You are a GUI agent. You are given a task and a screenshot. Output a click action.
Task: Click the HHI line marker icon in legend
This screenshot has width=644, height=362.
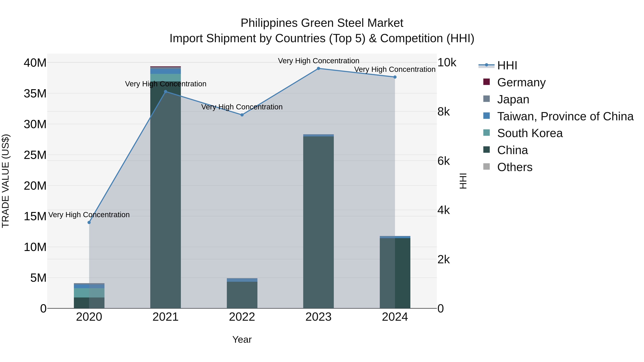(x=487, y=65)
